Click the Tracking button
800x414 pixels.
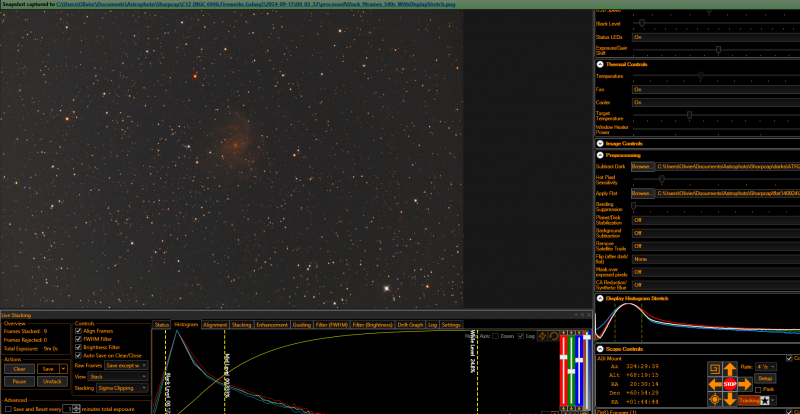[749, 400]
